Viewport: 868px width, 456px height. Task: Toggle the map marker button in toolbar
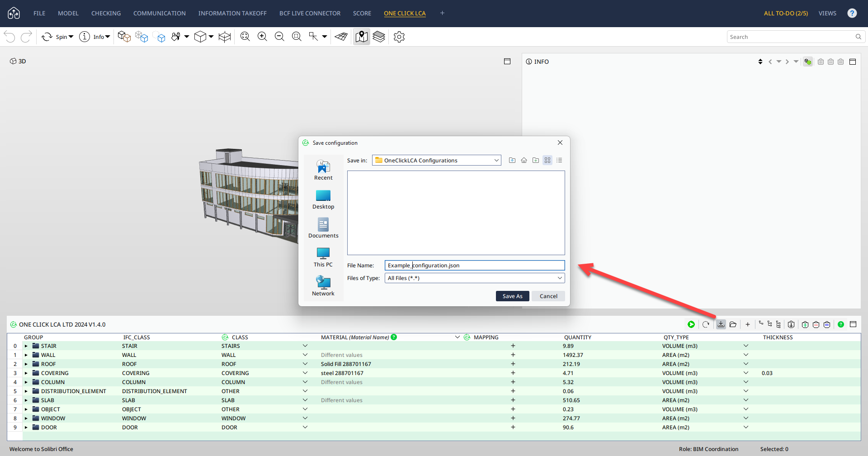pos(361,37)
